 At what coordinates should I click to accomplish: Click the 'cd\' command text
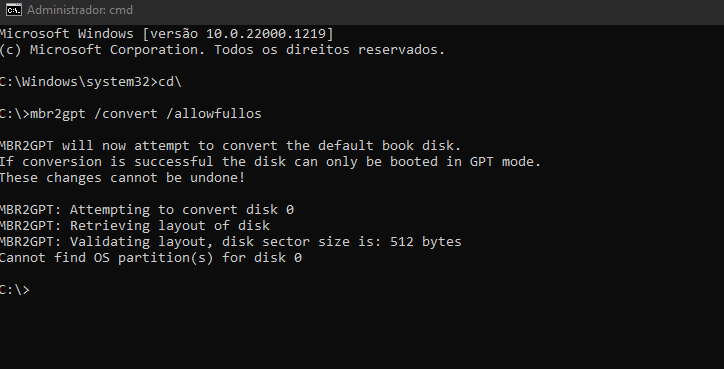pyautogui.click(x=170, y=82)
